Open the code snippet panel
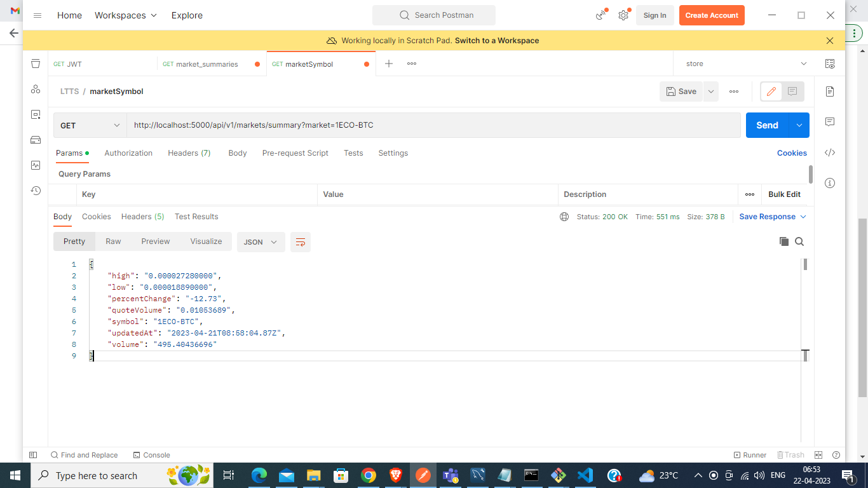 tap(830, 152)
